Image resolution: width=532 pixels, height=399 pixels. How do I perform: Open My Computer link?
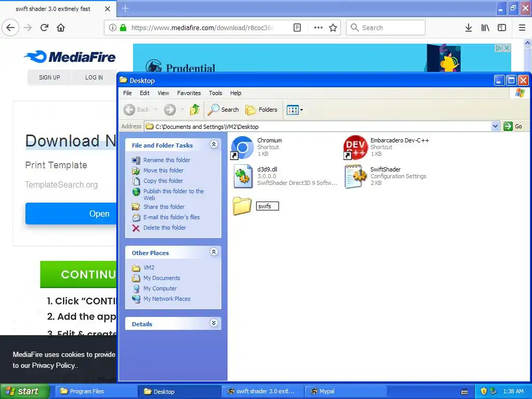tap(160, 288)
